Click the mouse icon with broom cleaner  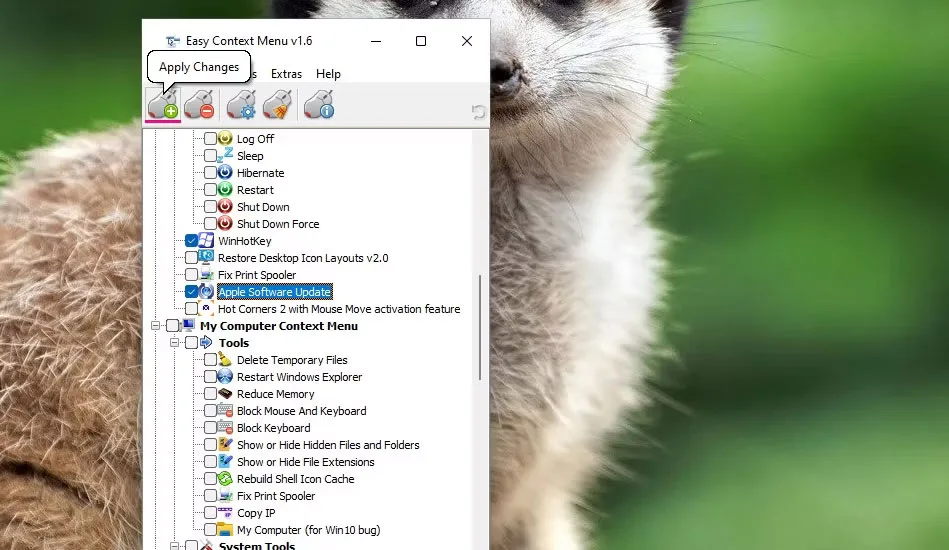click(x=278, y=105)
